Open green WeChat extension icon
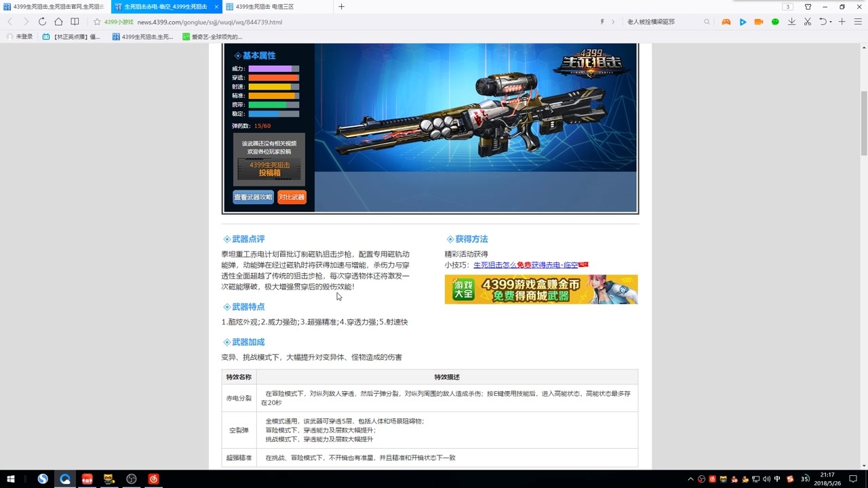The width and height of the screenshot is (868, 488). point(775,22)
